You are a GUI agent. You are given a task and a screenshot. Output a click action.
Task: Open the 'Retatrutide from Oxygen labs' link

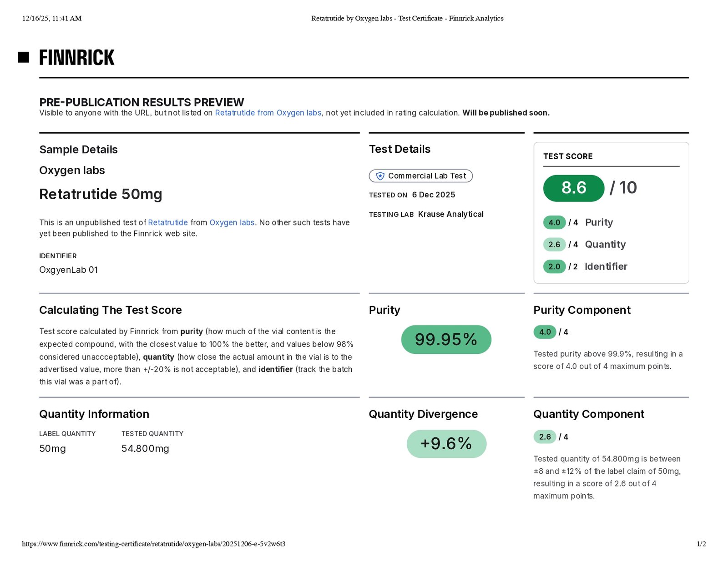coord(268,113)
